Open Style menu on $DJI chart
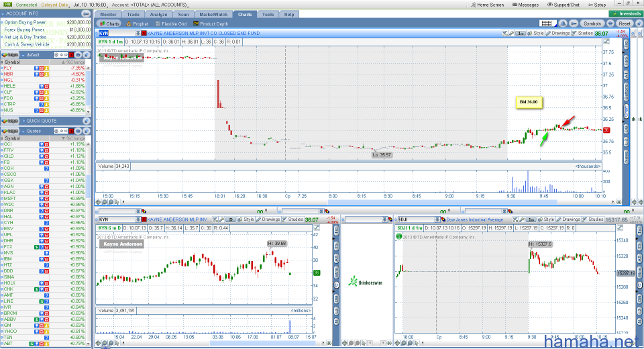This screenshot has height=349, width=644. click(x=546, y=219)
